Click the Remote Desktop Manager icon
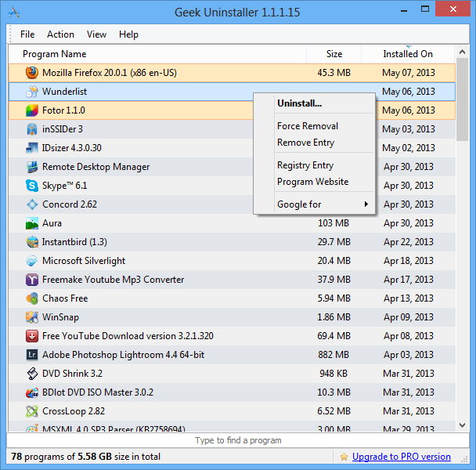 (x=32, y=167)
